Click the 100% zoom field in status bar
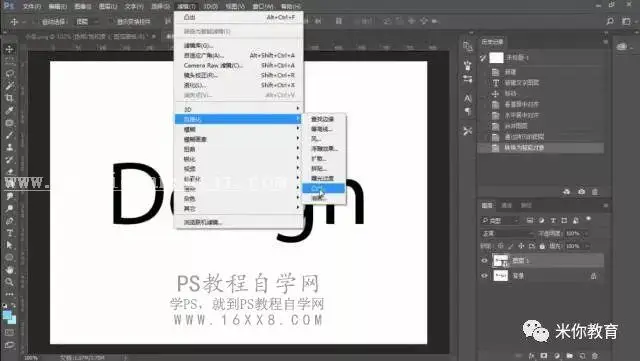This screenshot has height=361, width=640. coord(31,358)
